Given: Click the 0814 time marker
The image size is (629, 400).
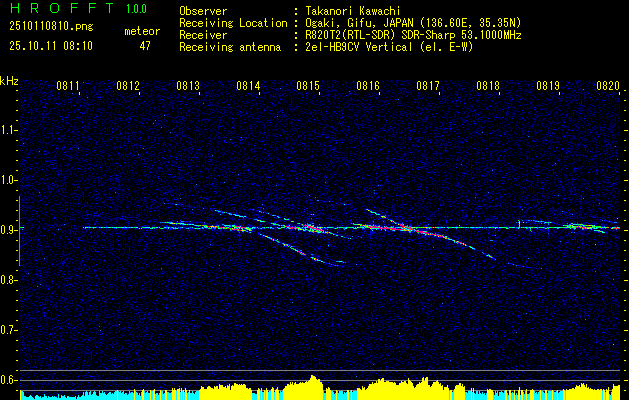Looking at the screenshot, I should click(x=248, y=85).
